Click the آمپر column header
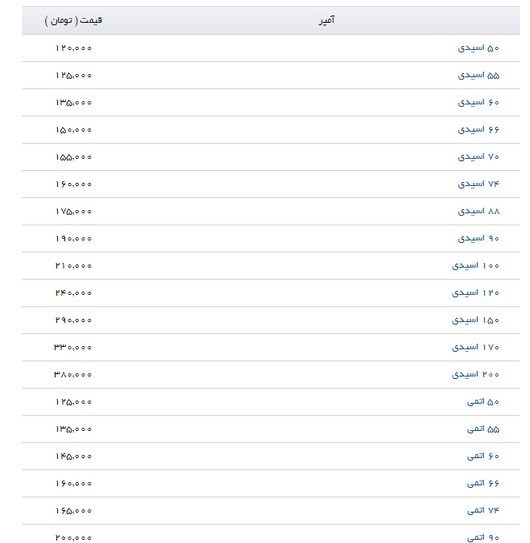This screenshot has height=543, width=530. pos(327,20)
